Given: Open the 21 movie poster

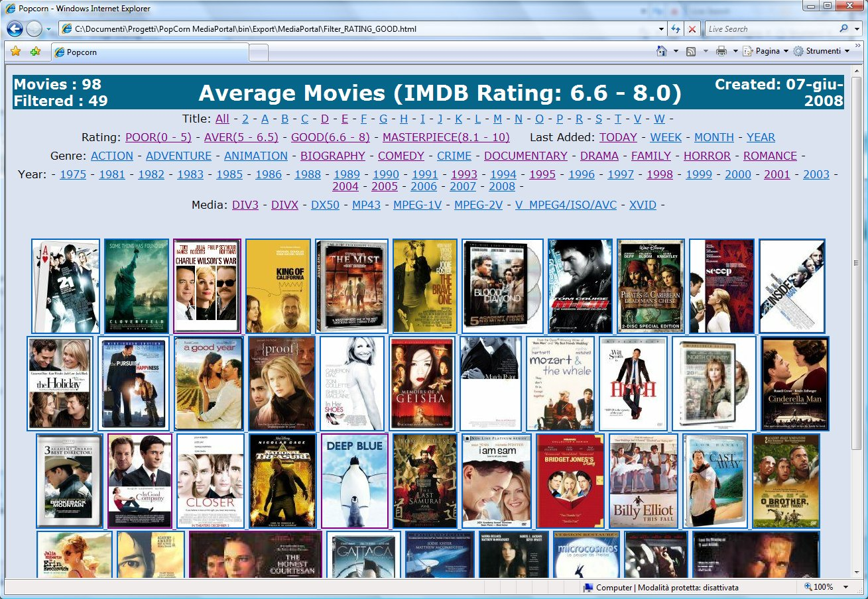Looking at the screenshot, I should click(66, 286).
